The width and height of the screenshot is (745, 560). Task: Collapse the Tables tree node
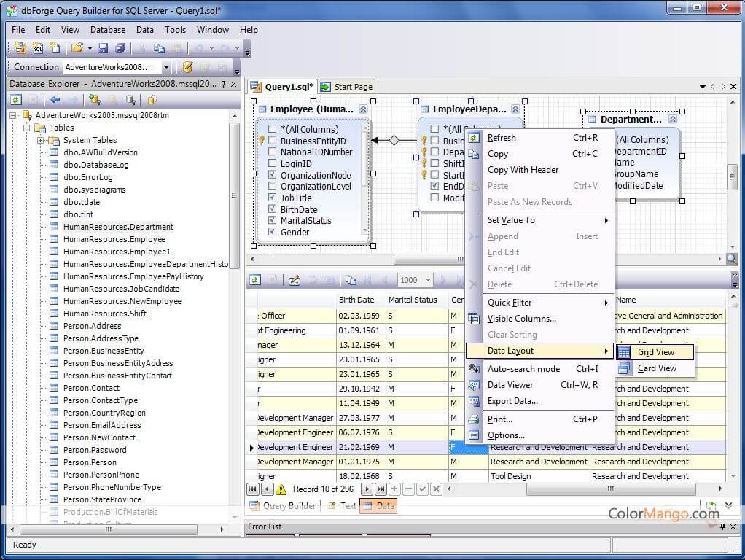[x=26, y=128]
